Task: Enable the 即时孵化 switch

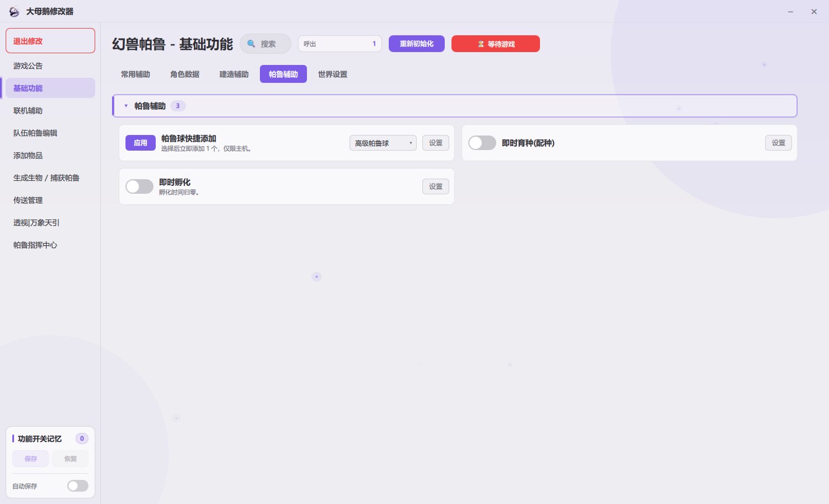Action: (x=139, y=186)
